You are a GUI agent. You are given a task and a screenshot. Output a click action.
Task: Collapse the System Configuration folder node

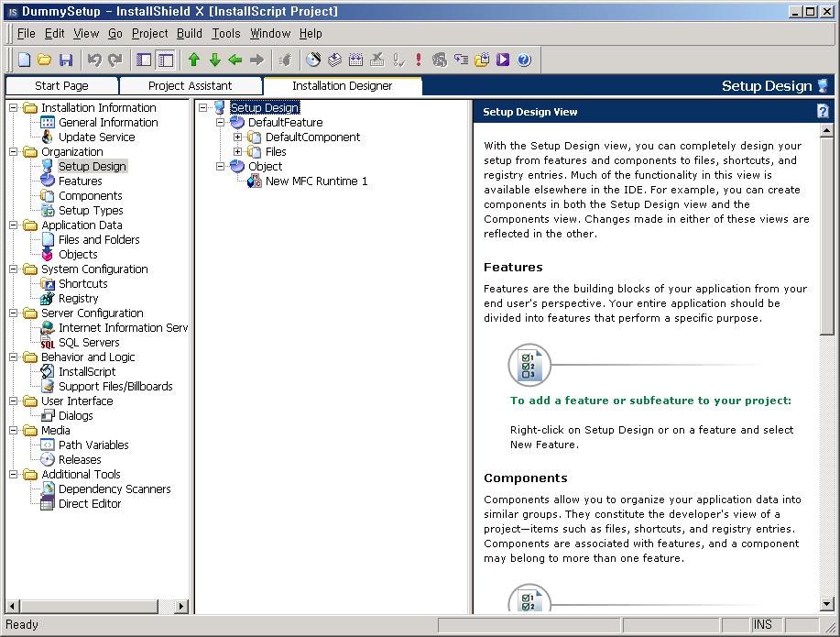[14, 269]
